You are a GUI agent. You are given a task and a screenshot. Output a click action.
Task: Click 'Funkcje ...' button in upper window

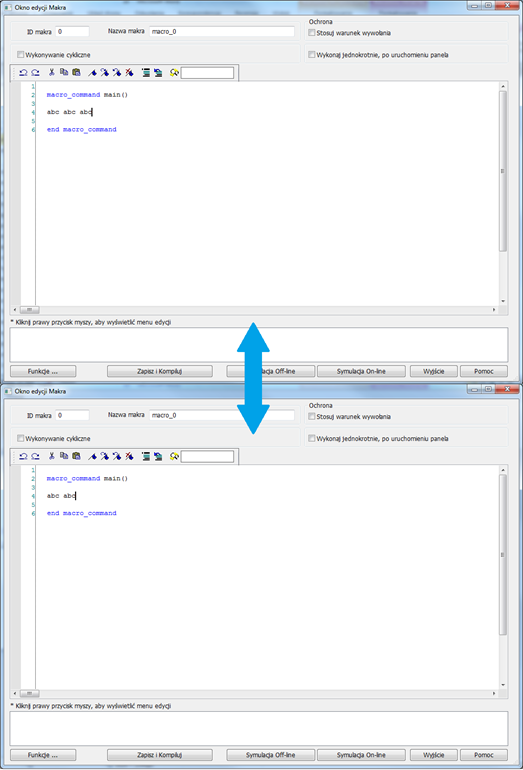pos(43,371)
